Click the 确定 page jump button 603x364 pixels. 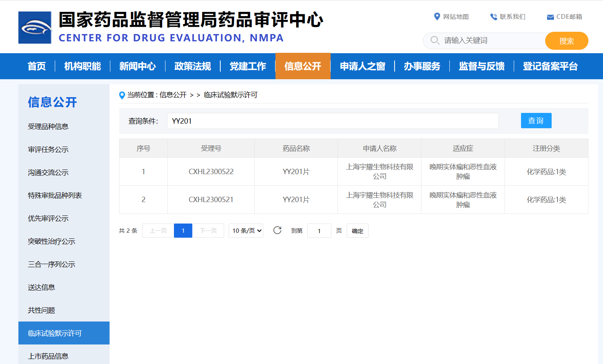(x=357, y=231)
